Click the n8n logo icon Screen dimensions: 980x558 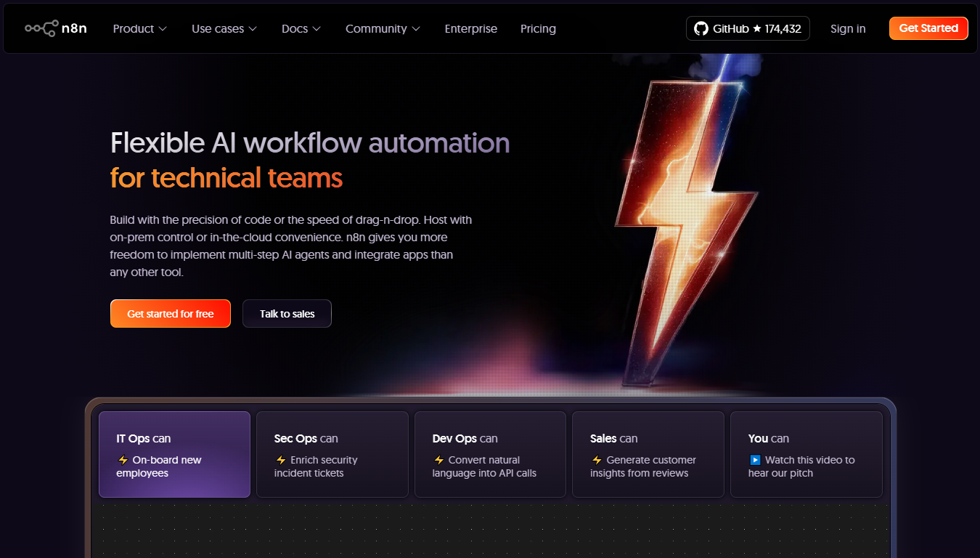point(41,28)
